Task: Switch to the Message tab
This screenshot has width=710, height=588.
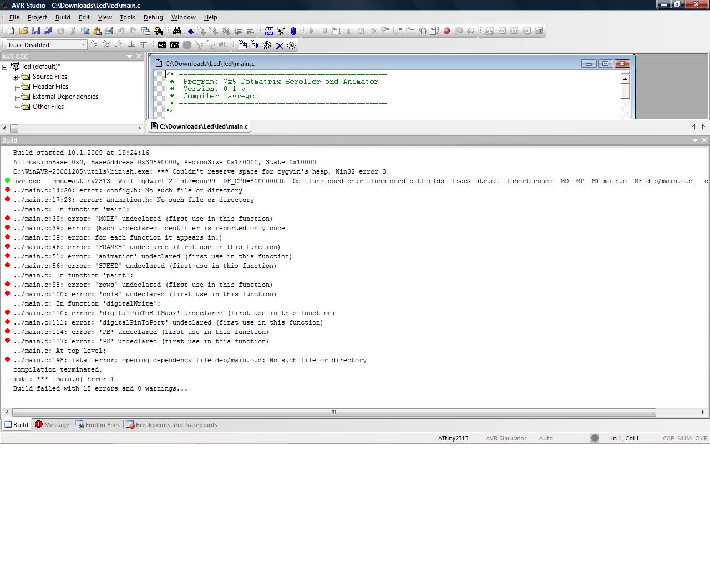Action: pyautogui.click(x=52, y=425)
